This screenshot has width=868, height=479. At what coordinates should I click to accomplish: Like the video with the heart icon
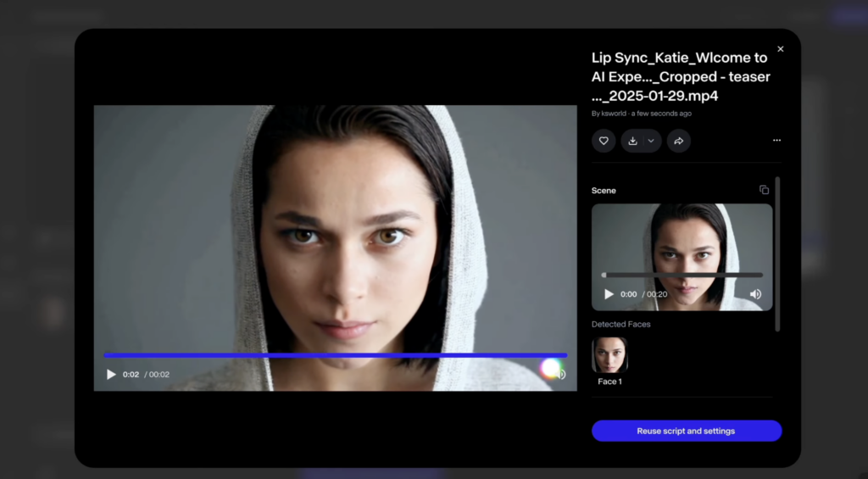(x=604, y=141)
